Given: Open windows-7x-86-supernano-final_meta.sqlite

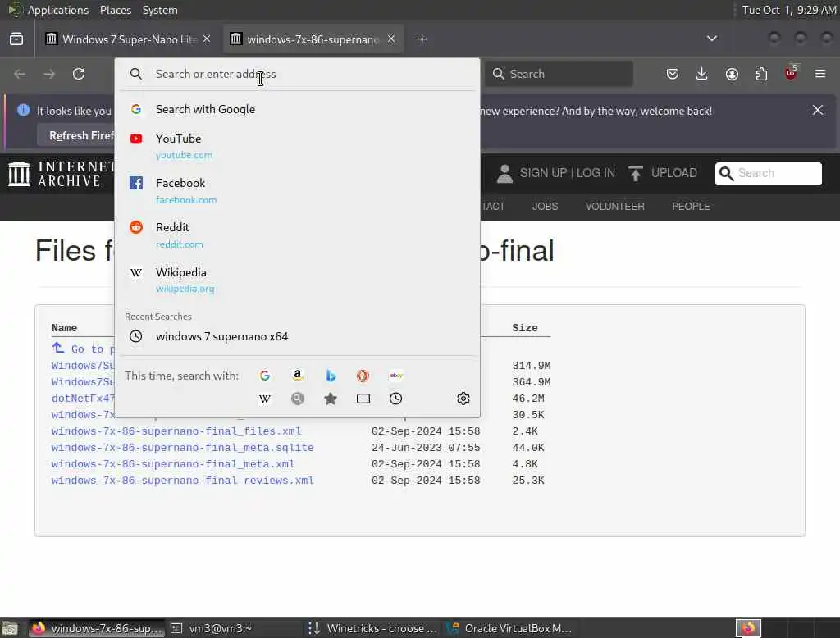Looking at the screenshot, I should [x=183, y=448].
